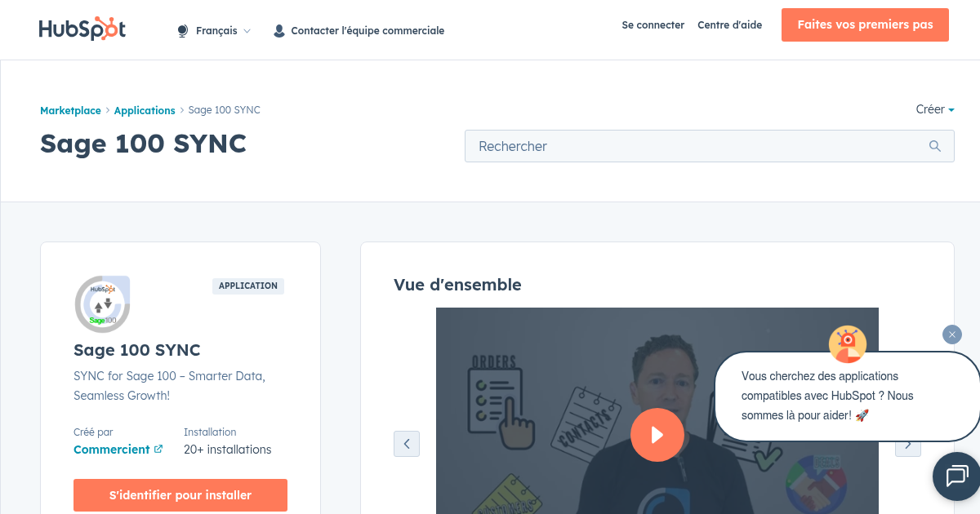Click the contact person icon in header
The image size is (980, 514).
(x=278, y=30)
